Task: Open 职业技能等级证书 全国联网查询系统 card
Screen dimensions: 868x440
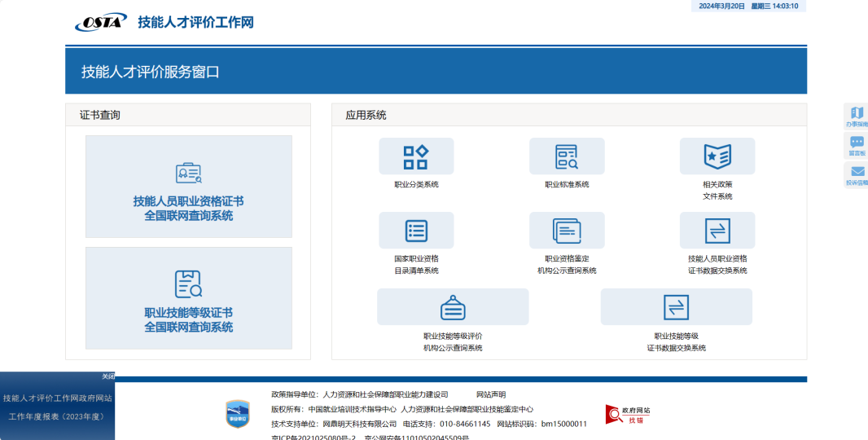Action: tap(189, 298)
